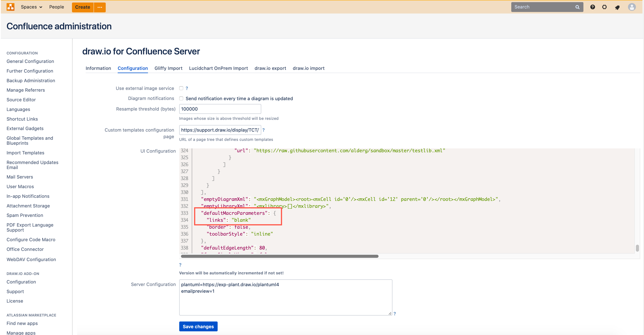The width and height of the screenshot is (644, 335).
Task: Click the Resample threshold input field
Action: point(220,109)
